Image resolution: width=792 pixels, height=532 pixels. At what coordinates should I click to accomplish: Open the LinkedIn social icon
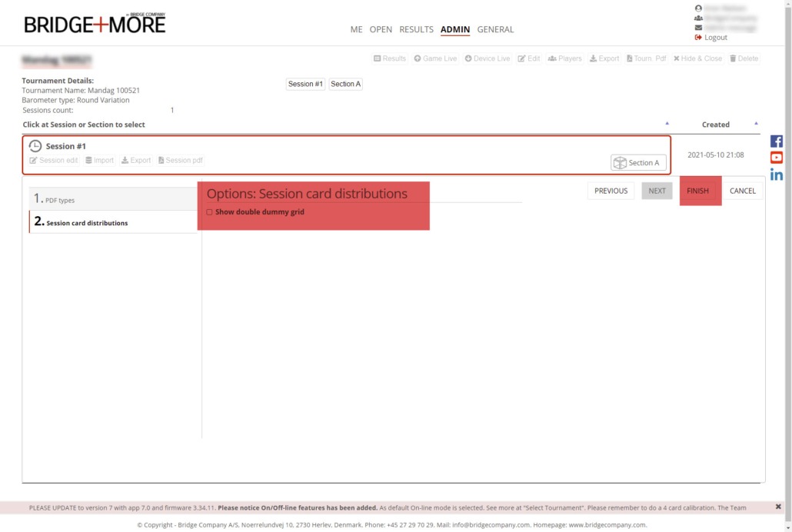(x=777, y=175)
